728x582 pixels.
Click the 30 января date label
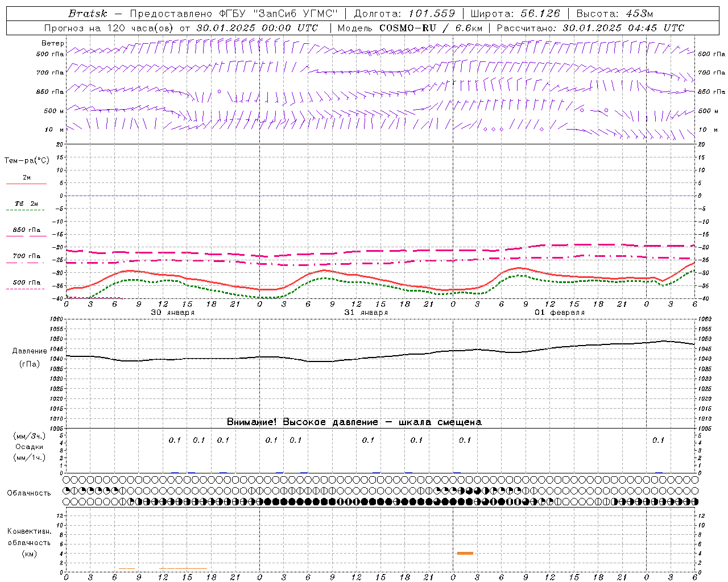[173, 313]
